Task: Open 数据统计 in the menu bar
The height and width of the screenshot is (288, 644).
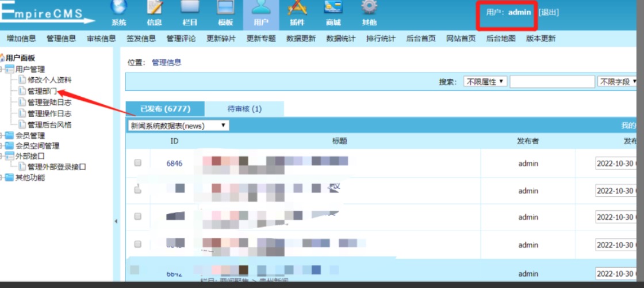Action: pyautogui.click(x=341, y=39)
